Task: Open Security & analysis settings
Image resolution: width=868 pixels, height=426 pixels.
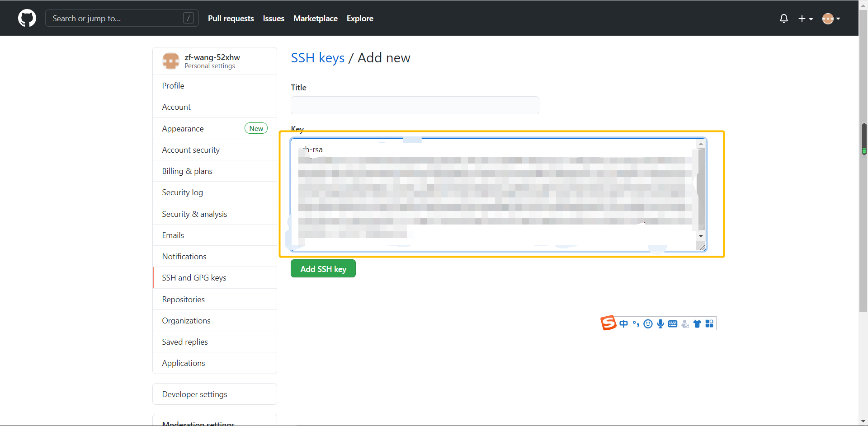Action: tap(215, 214)
